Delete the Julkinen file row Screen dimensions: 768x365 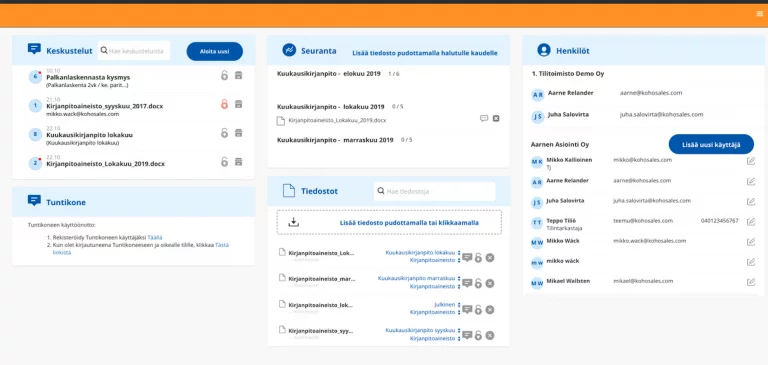point(490,310)
